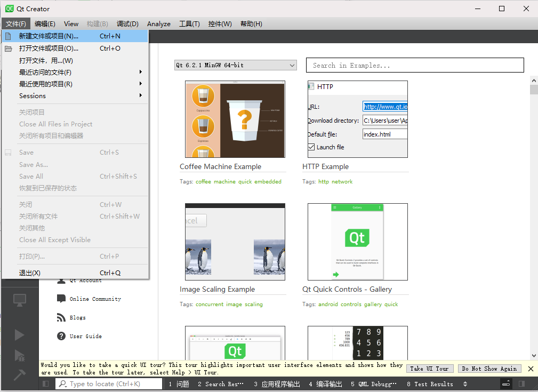Click the examples scrollbar up arrow

534,81
